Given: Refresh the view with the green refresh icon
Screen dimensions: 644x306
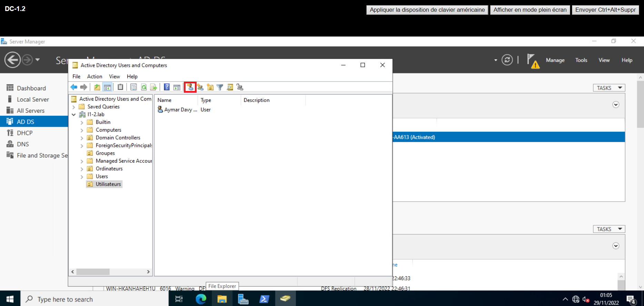Looking at the screenshot, I should [144, 87].
